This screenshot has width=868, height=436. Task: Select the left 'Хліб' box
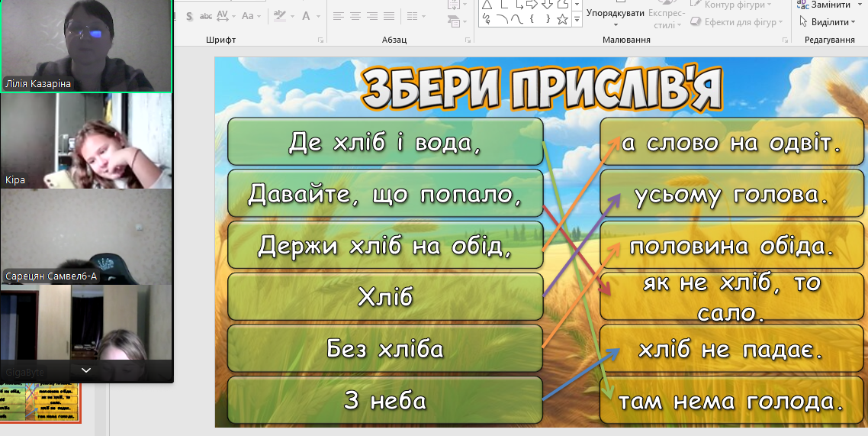pos(385,296)
